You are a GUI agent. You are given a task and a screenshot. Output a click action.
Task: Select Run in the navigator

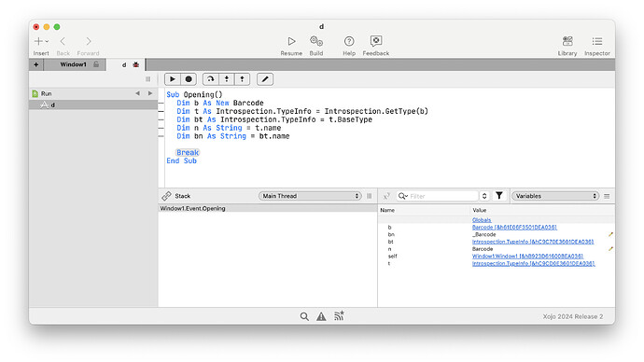point(46,93)
